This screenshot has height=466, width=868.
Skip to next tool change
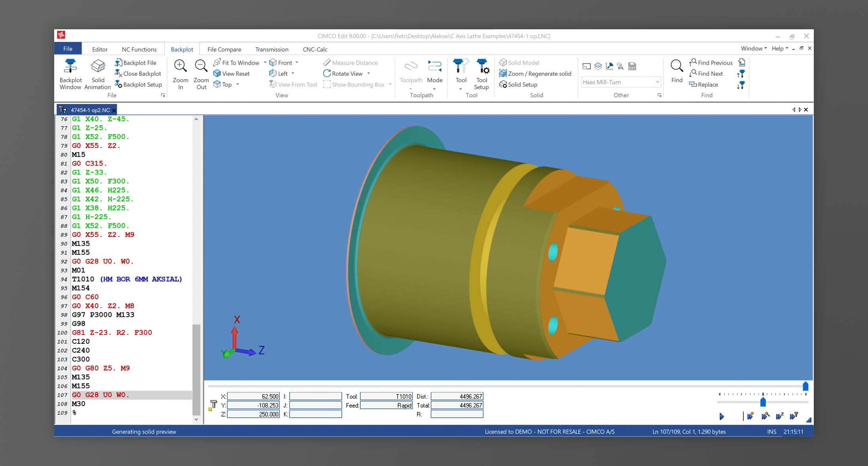(794, 416)
